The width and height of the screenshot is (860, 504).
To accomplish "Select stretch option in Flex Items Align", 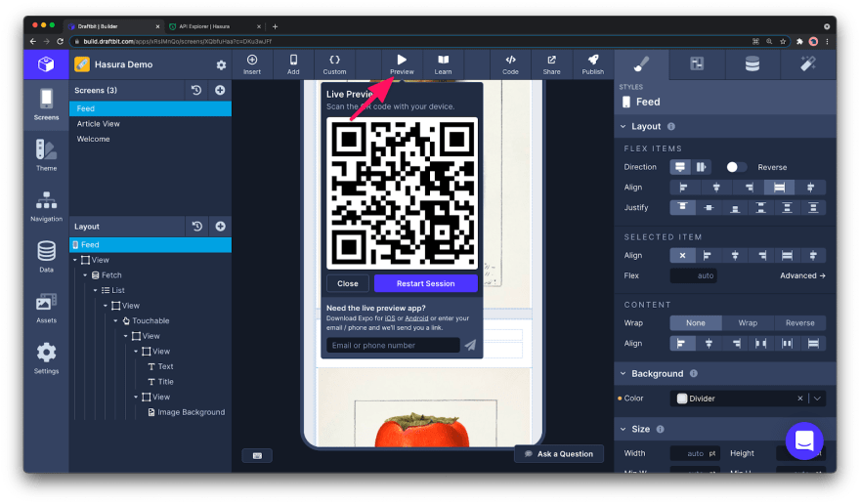I will coord(779,188).
